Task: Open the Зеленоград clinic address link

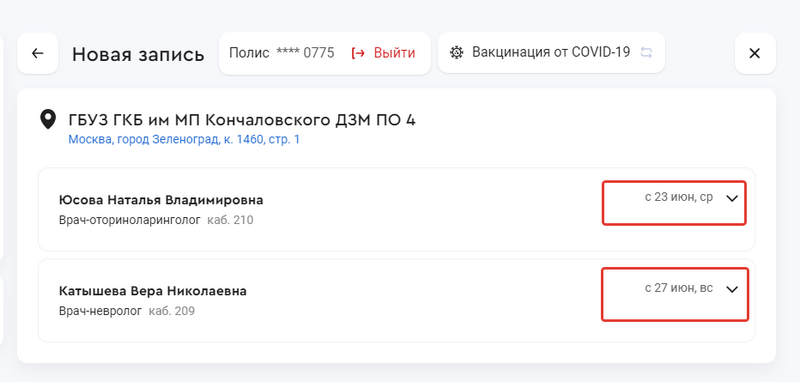Action: click(x=184, y=139)
